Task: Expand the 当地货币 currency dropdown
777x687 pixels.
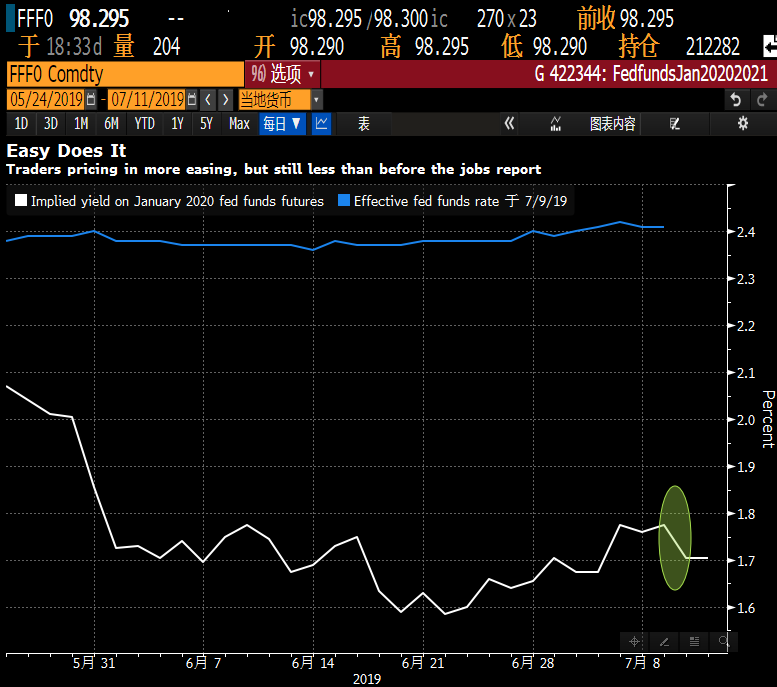Action: pos(280,99)
